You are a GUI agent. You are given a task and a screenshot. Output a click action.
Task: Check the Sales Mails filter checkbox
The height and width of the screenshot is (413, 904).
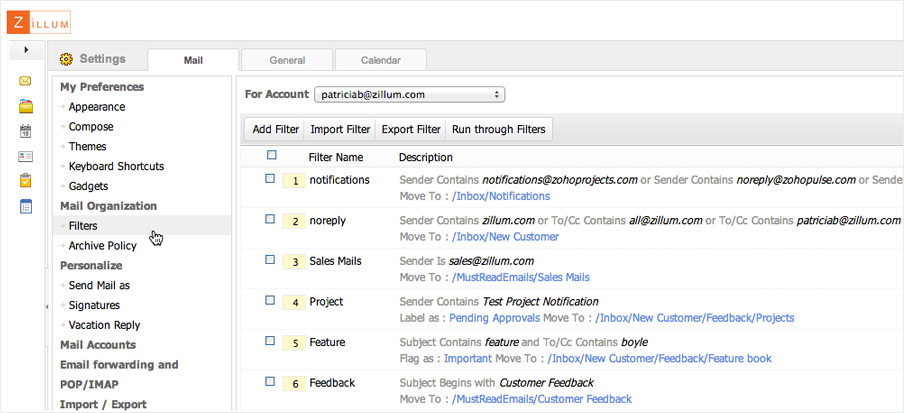(270, 260)
